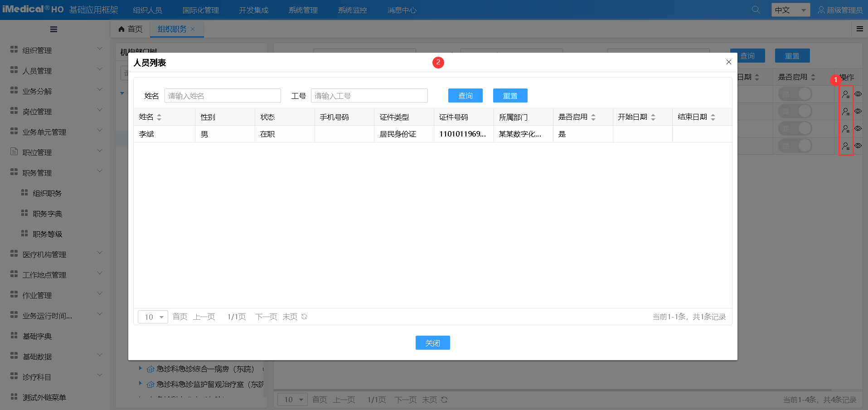Screen dimensions: 868x410
Task: Click the last row eye view icon
Action: tap(858, 146)
